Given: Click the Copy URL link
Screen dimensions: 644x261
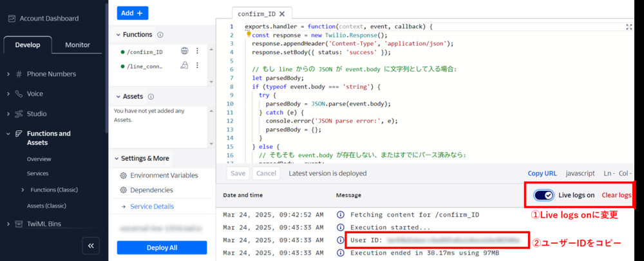Looking at the screenshot, I should point(542,173).
